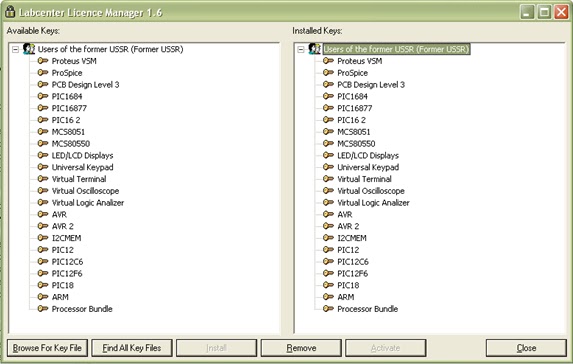Select AVR in Available Keys list

click(59, 215)
